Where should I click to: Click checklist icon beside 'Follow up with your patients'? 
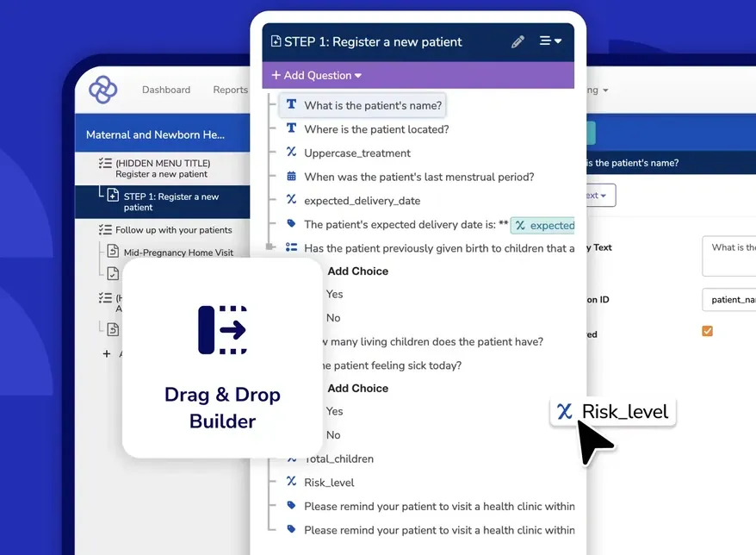coord(105,230)
